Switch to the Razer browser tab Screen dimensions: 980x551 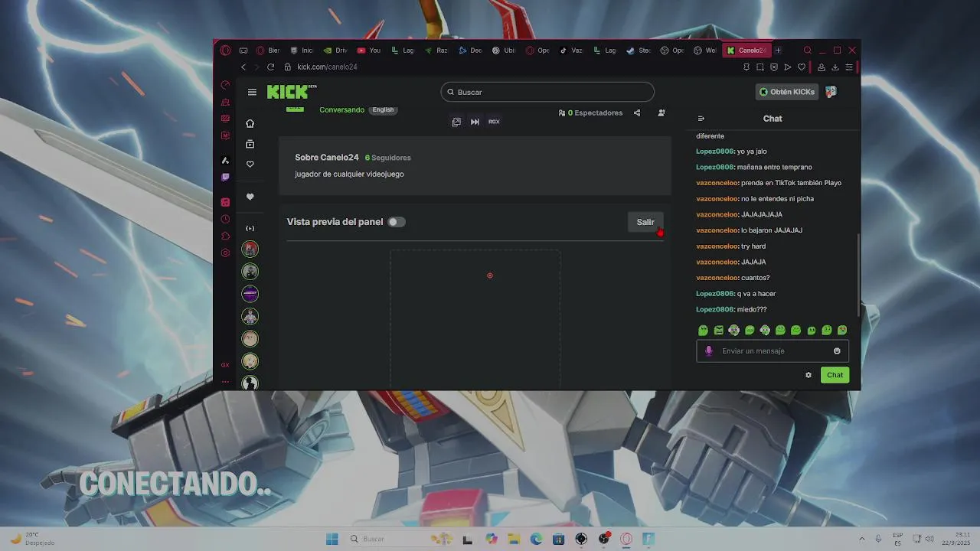(x=436, y=51)
